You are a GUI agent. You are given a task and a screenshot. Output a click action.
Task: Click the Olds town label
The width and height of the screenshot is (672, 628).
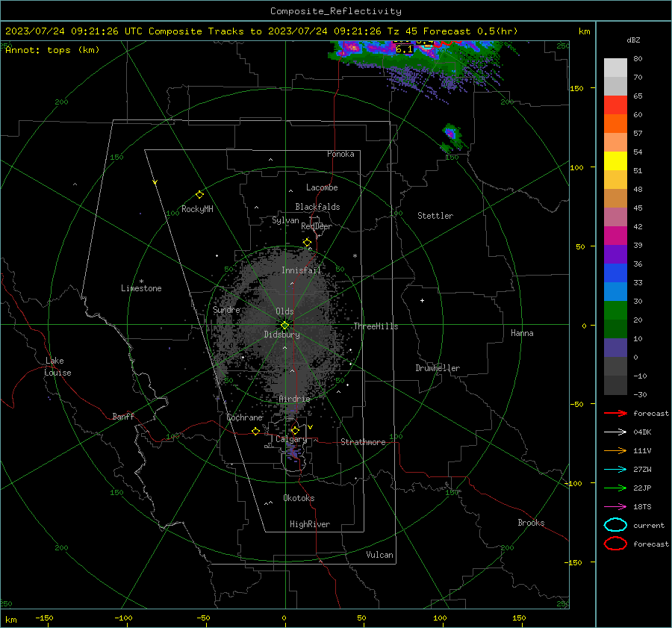284,311
